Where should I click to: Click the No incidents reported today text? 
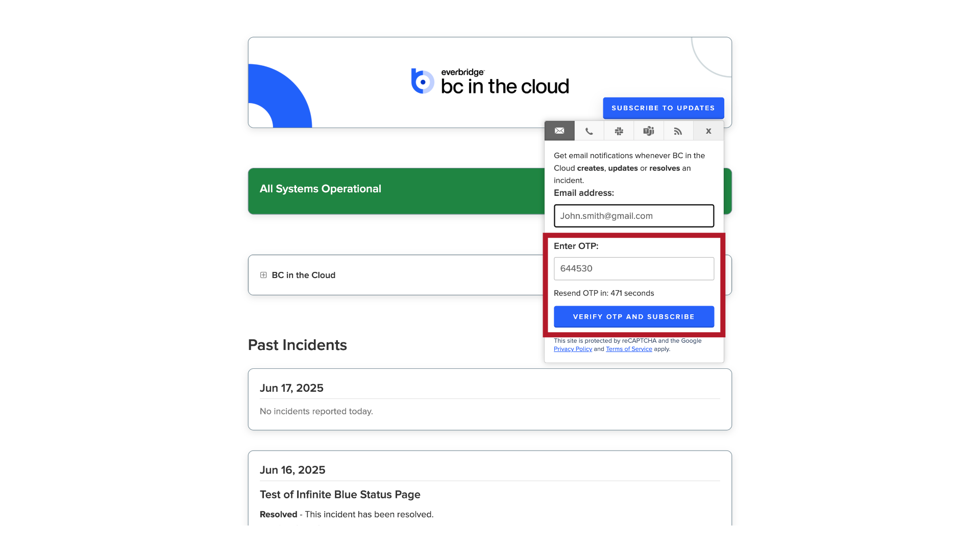tap(316, 411)
